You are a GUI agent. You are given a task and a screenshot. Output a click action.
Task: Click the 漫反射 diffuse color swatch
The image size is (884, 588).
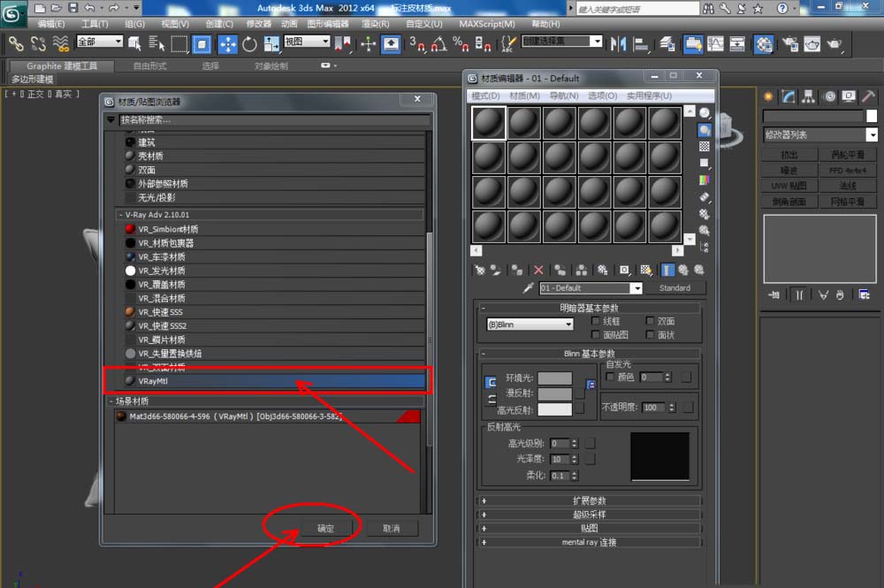point(555,393)
